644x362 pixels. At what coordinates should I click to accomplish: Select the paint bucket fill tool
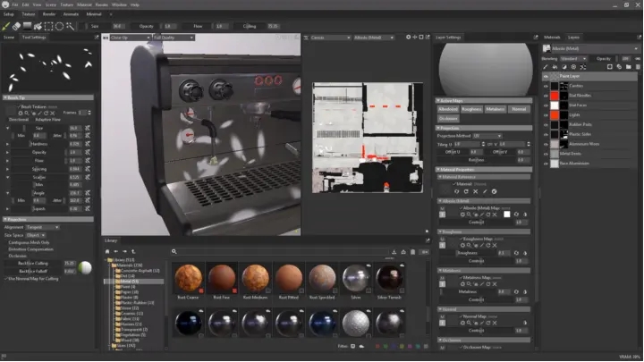click(38, 26)
